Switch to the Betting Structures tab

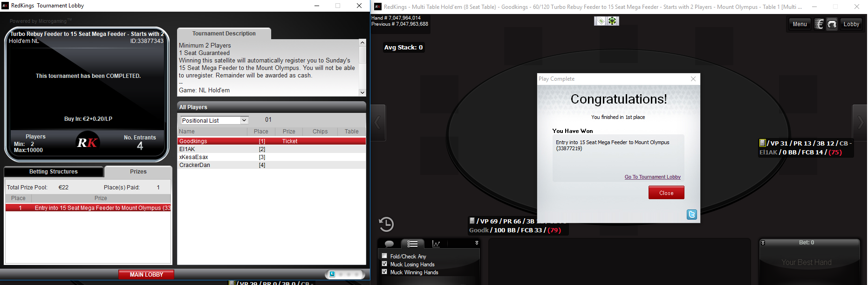[x=54, y=172]
